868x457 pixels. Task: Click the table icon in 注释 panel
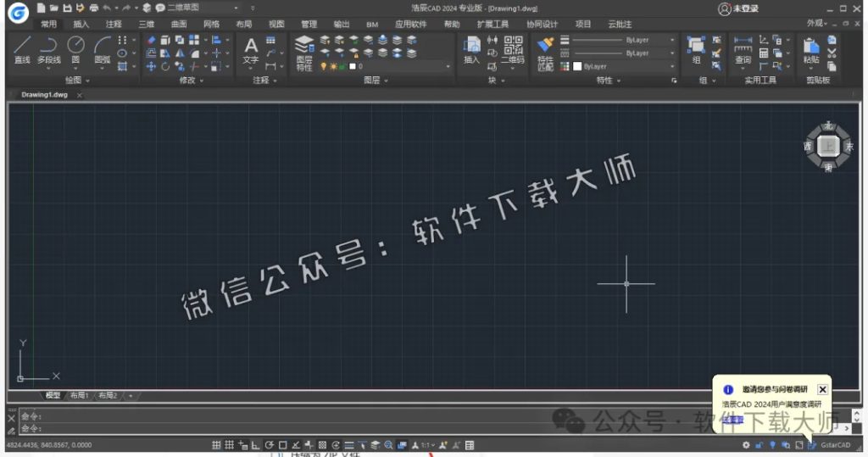coord(270,40)
